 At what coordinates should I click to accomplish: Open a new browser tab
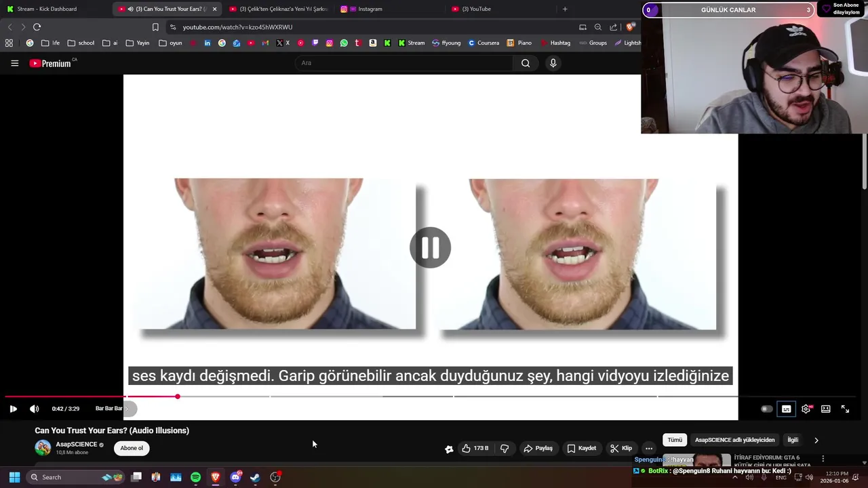coord(565,9)
